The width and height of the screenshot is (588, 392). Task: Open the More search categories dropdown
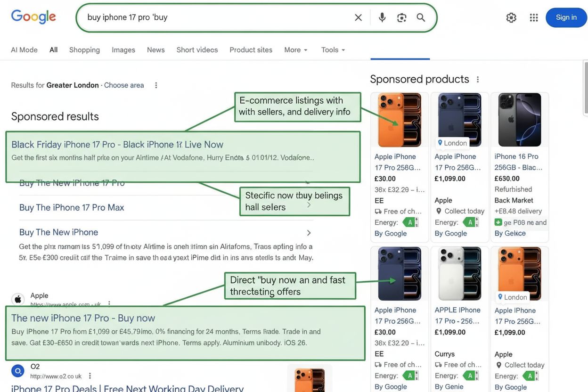(293, 49)
